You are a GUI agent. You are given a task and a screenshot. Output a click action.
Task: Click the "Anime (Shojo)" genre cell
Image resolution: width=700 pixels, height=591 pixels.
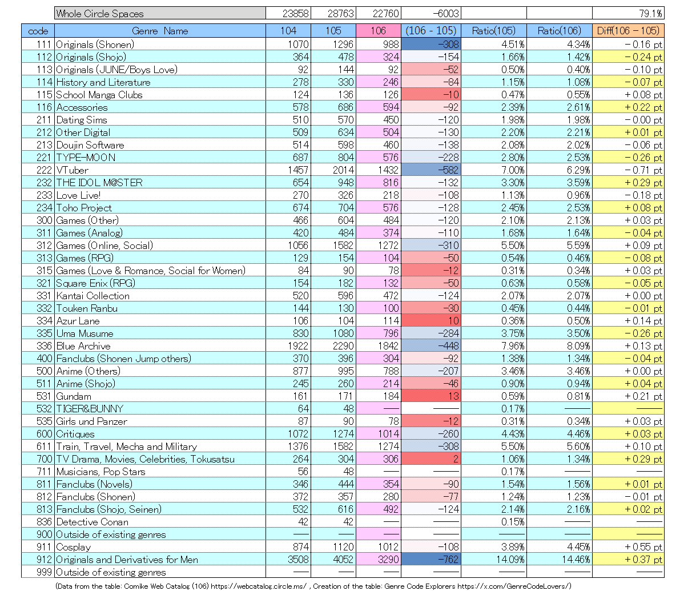point(160,384)
